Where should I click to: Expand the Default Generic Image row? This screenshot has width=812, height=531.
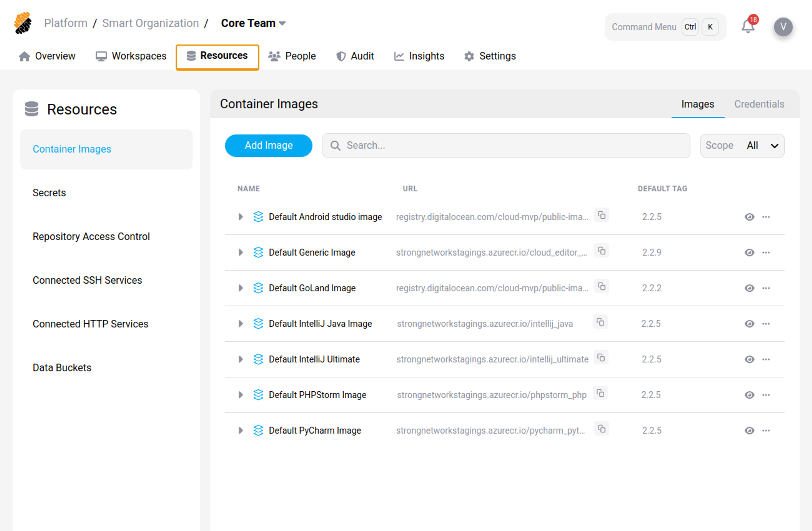(240, 253)
